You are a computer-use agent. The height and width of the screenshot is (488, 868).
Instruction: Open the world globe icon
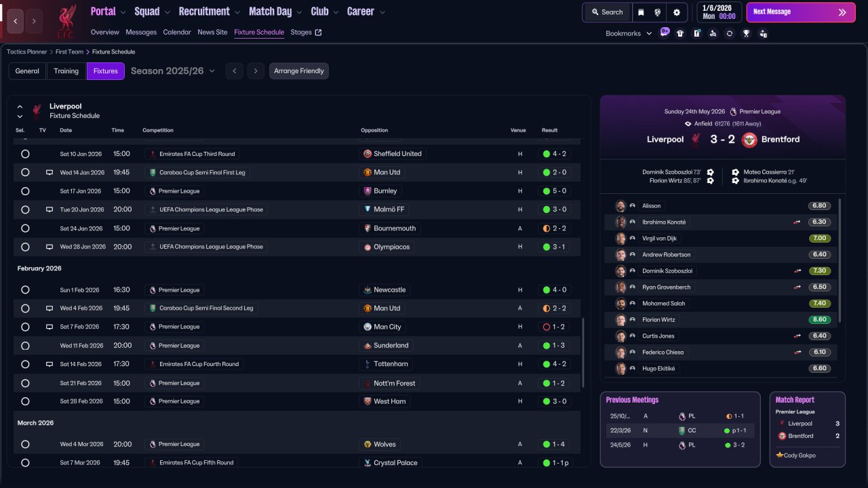coord(658,12)
